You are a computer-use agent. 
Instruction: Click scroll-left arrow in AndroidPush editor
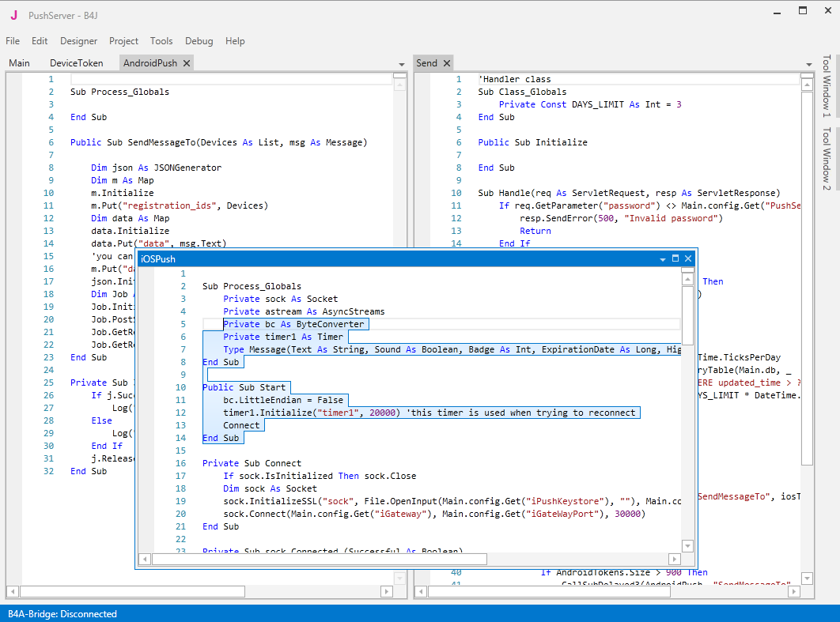[x=13, y=591]
